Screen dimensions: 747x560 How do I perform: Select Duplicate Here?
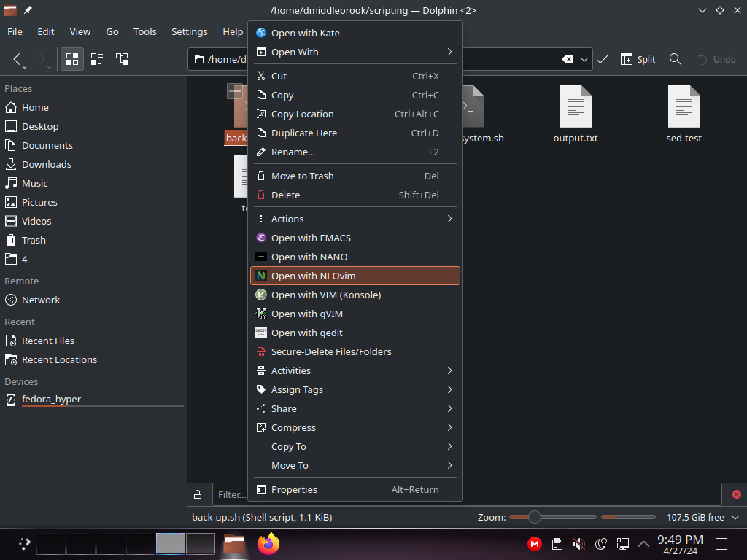355,133
